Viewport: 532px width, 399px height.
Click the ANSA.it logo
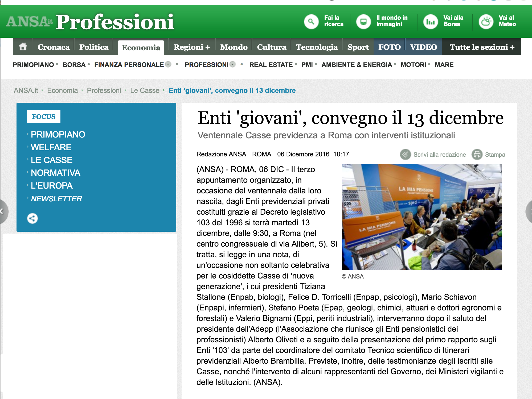(29, 22)
